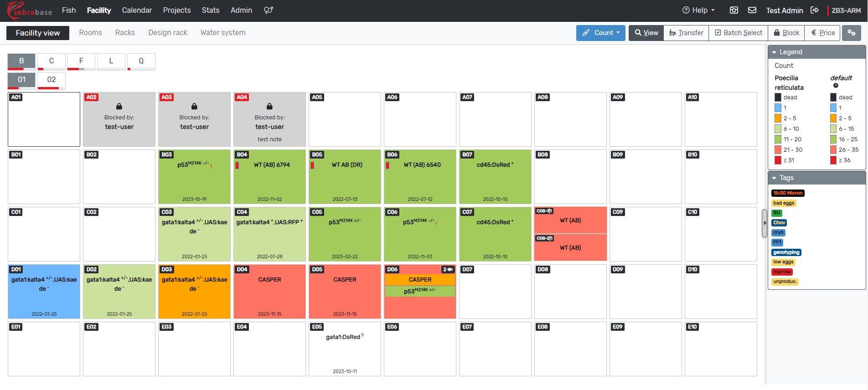Viewport: 868px width, 390px height.
Task: Toggle Batch Select mode
Action: tap(738, 33)
